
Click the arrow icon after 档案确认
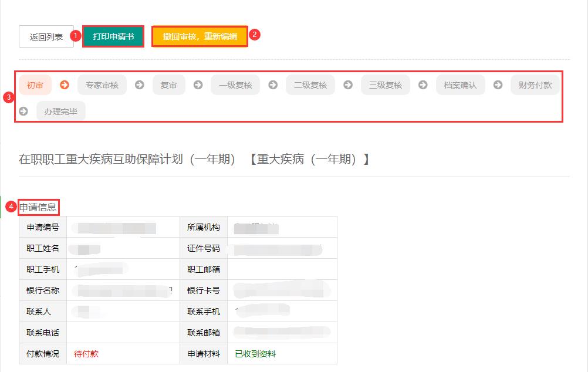click(498, 84)
